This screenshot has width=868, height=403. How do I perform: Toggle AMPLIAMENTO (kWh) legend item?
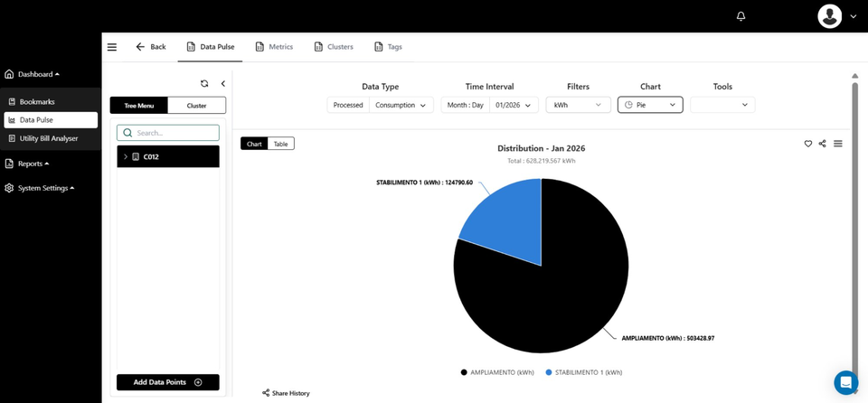click(x=495, y=372)
